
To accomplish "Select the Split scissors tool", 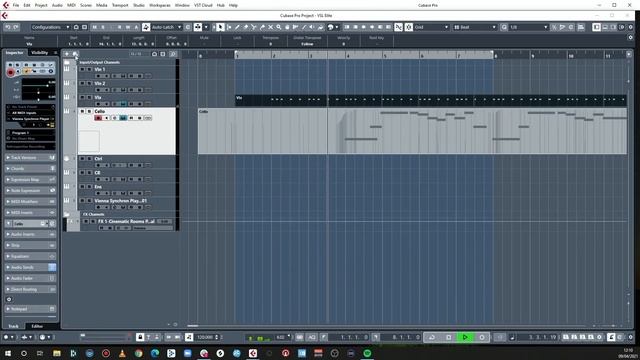I will (254, 27).
